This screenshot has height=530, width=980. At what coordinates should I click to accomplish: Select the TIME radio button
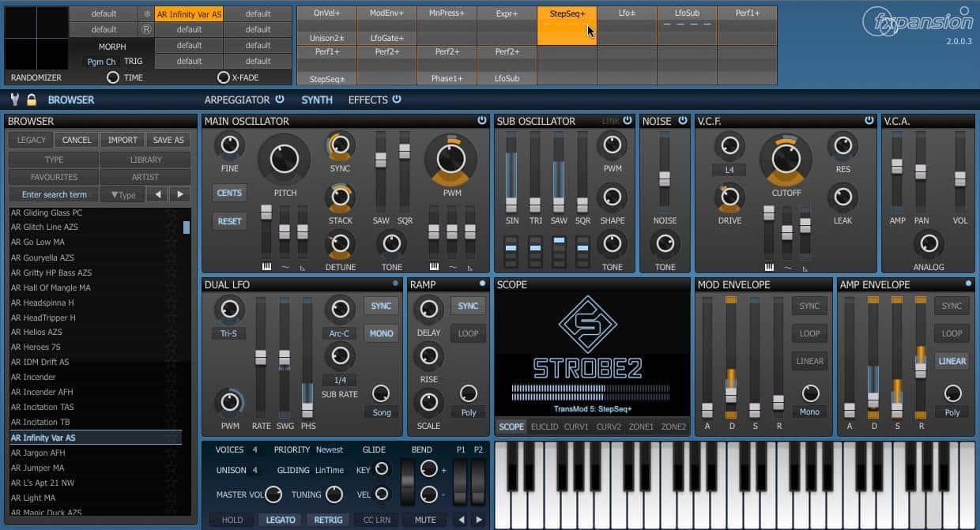click(113, 77)
